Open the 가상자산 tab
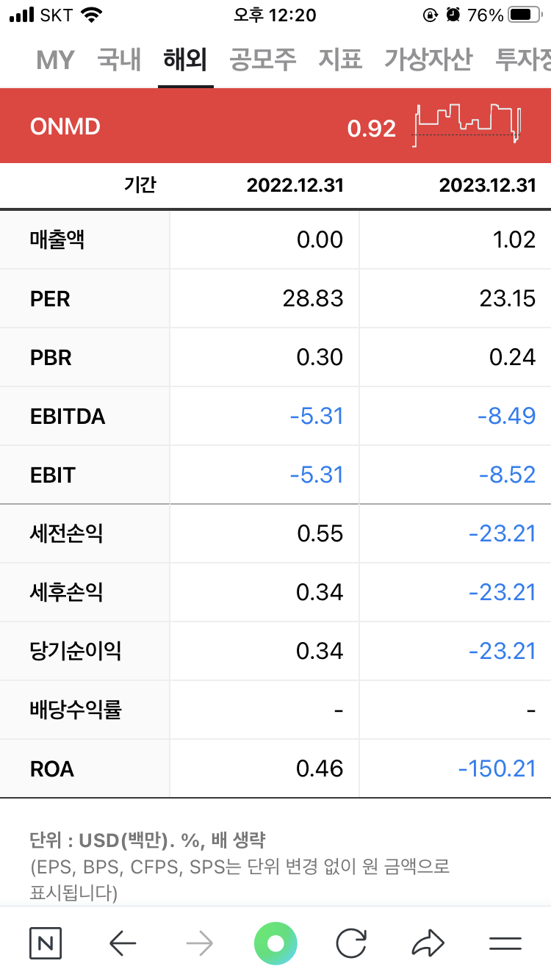551x980 pixels. pos(428,60)
